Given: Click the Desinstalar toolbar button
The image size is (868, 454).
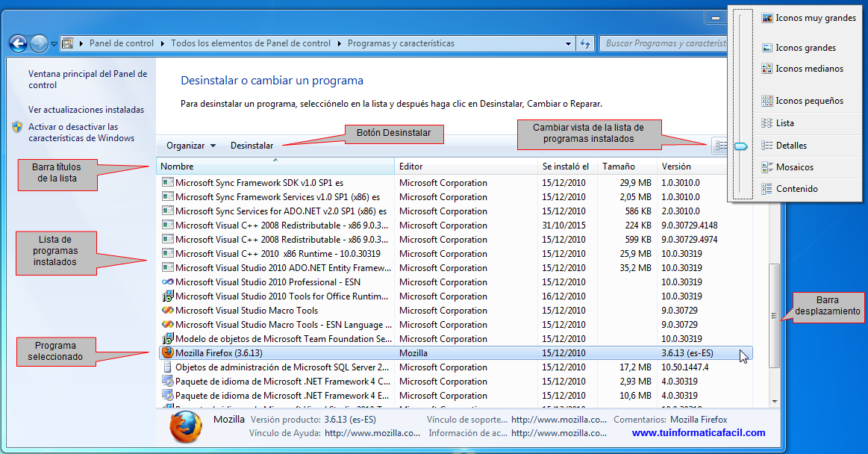Looking at the screenshot, I should (252, 146).
